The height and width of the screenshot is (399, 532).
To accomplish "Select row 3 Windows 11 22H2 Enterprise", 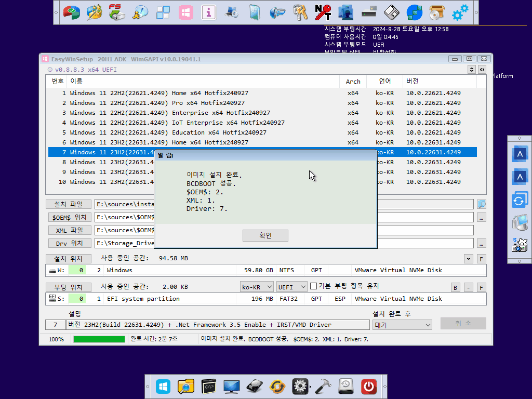I will 262,113.
